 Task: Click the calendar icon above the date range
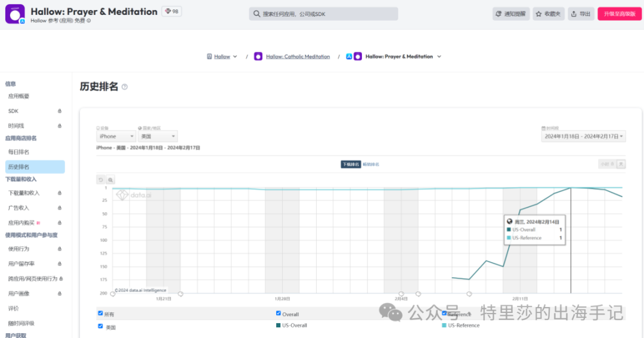(543, 128)
